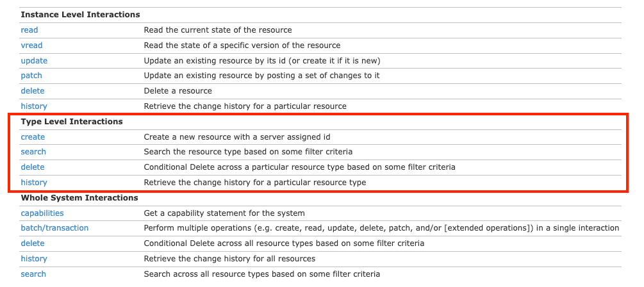Open history link for a particular resource type
The width and height of the screenshot is (644, 287).
pos(34,183)
